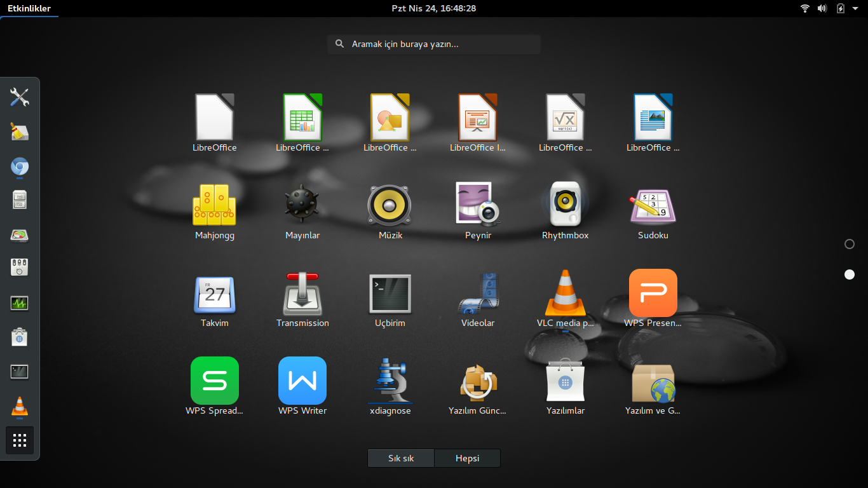Open WPS Spreadsheets green icon
The height and width of the screenshot is (488, 868).
(215, 381)
